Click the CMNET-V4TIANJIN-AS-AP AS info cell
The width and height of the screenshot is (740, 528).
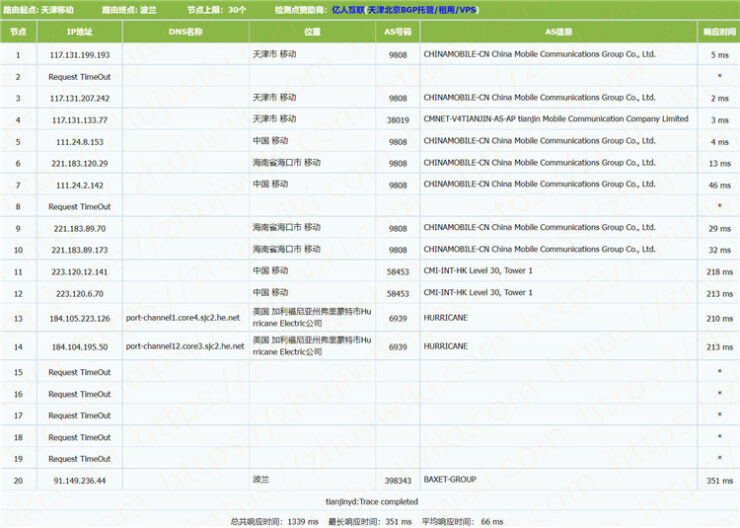[x=556, y=119]
